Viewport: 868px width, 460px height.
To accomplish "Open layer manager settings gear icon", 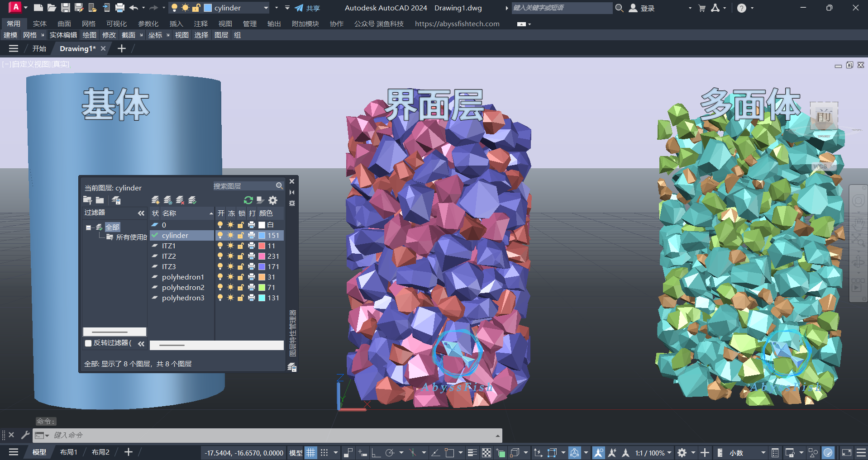I will [x=273, y=200].
